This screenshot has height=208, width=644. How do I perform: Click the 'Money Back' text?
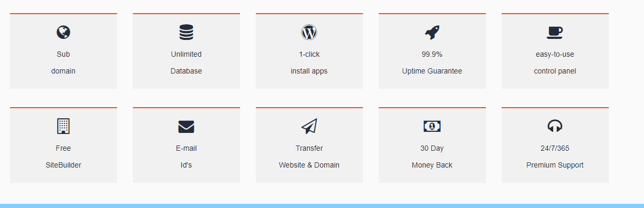point(432,165)
